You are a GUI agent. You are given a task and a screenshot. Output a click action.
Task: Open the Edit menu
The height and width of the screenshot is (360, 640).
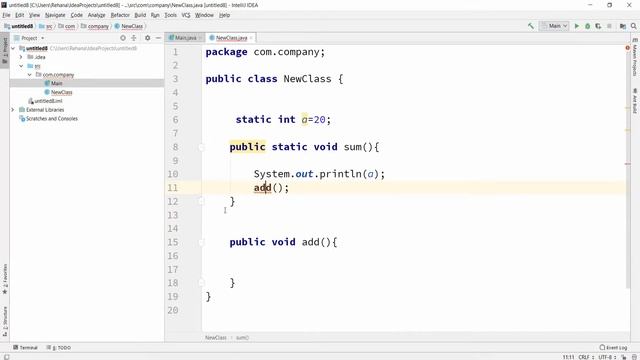pyautogui.click(x=20, y=15)
